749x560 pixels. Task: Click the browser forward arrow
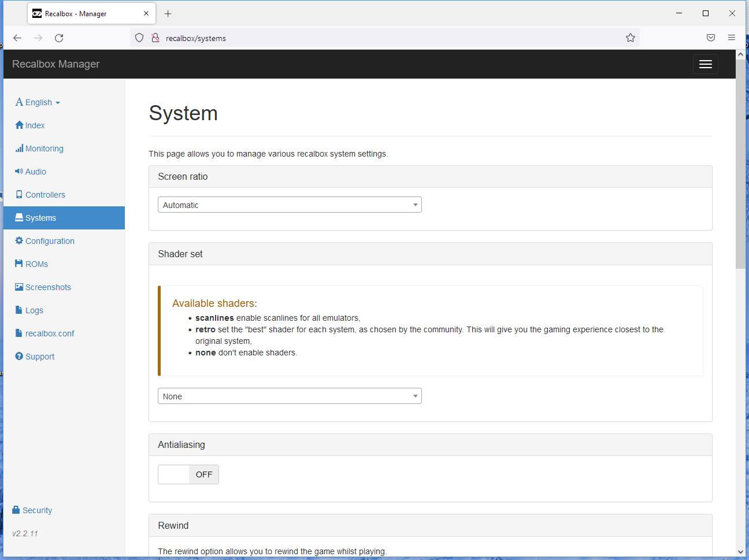tap(38, 38)
